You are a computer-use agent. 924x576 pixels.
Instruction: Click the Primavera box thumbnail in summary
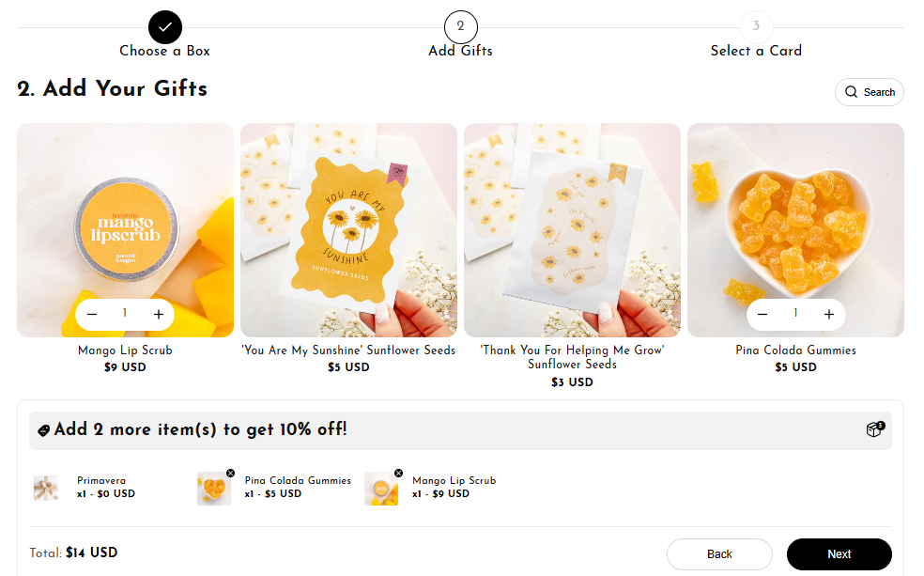pos(46,488)
